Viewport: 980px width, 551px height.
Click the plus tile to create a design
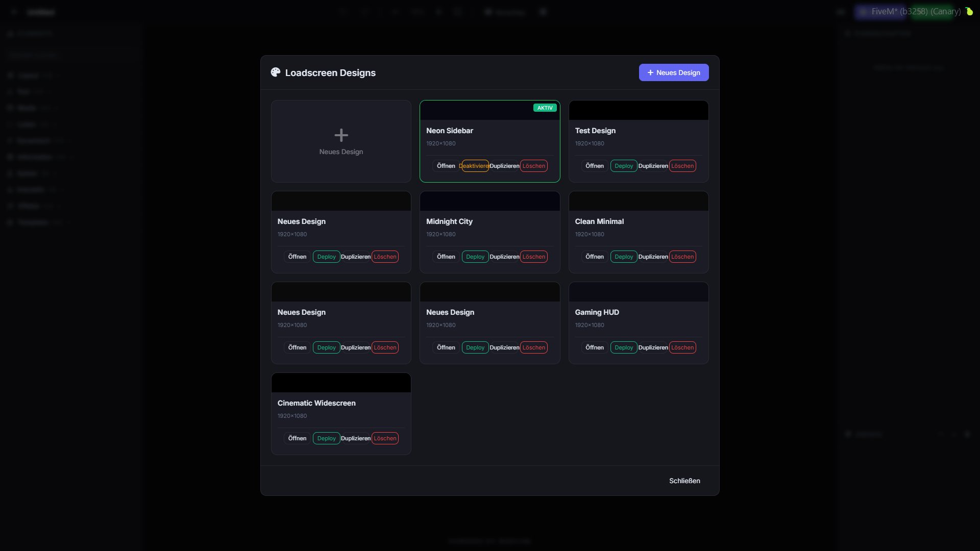click(x=341, y=141)
